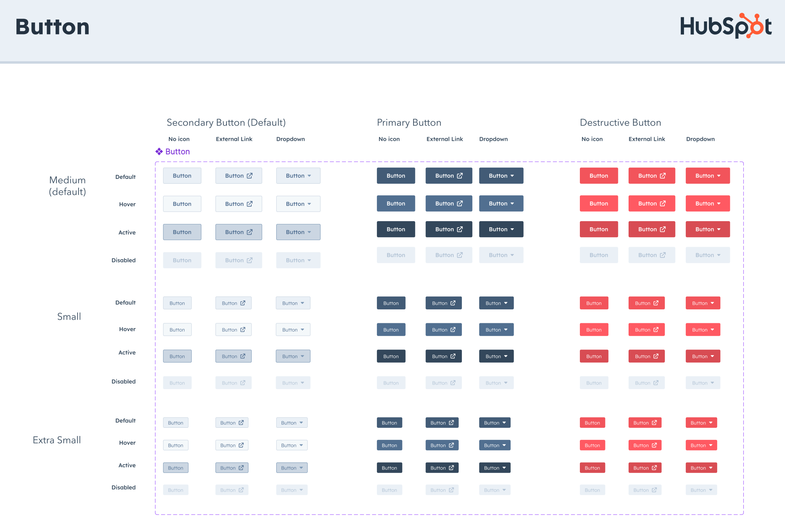Click small active destructive no-icon button
The width and height of the screenshot is (785, 532).
594,356
